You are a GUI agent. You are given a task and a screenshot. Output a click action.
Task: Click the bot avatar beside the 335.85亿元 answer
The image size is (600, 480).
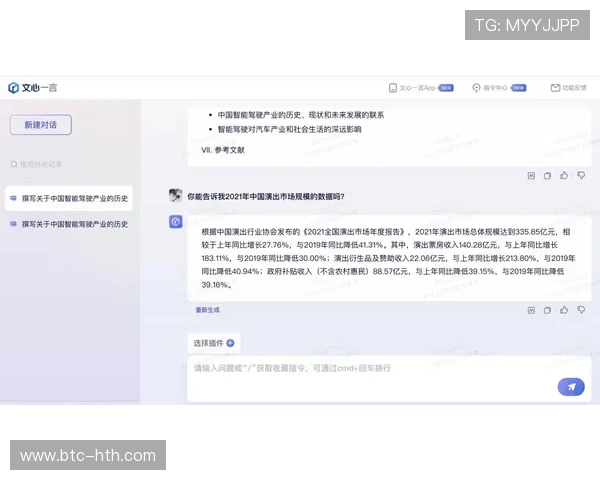tap(176, 222)
